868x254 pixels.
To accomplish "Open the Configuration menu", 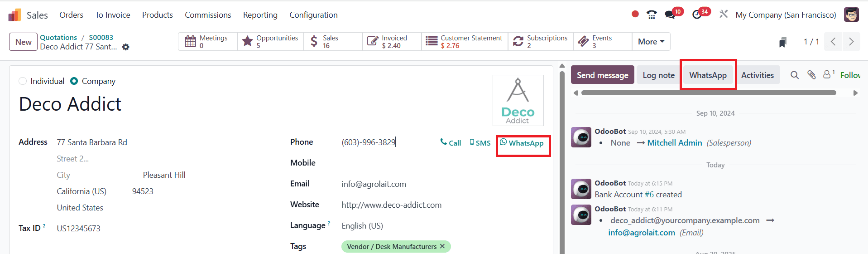I will (314, 15).
